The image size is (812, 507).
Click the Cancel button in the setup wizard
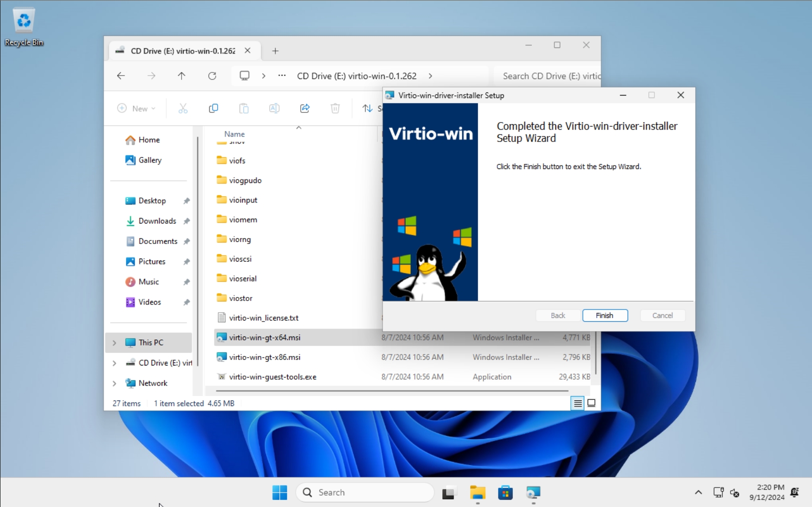(x=662, y=315)
